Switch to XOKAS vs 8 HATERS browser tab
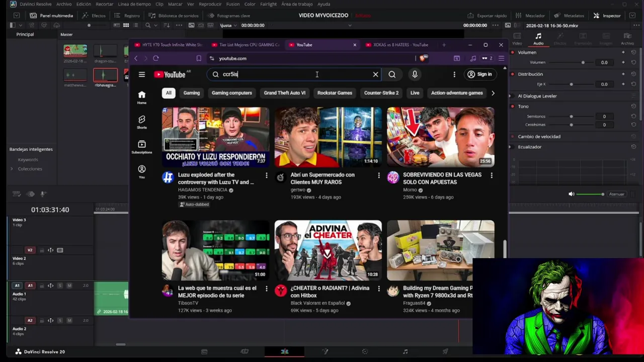 [397, 45]
